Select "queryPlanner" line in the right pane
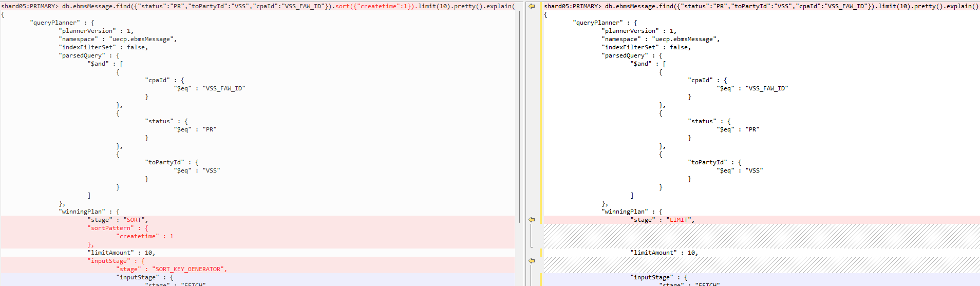Viewport: 980px width, 286px height. pyautogui.click(x=605, y=23)
